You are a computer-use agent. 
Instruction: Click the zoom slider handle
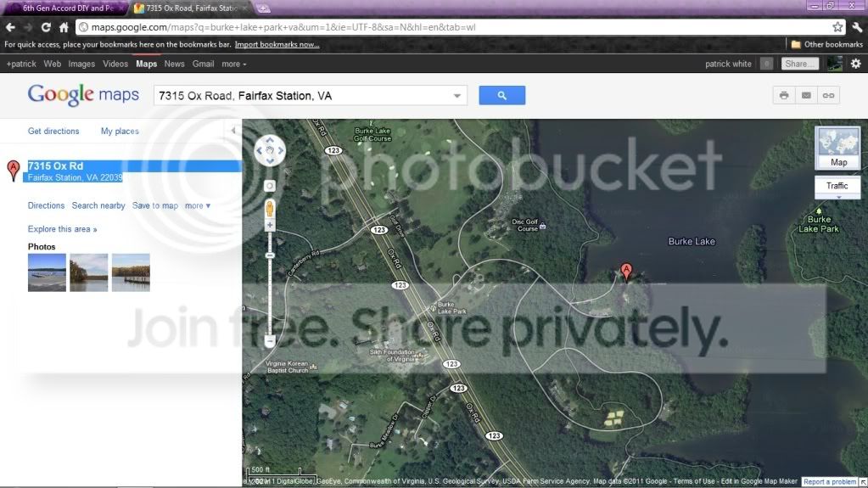[x=270, y=255]
